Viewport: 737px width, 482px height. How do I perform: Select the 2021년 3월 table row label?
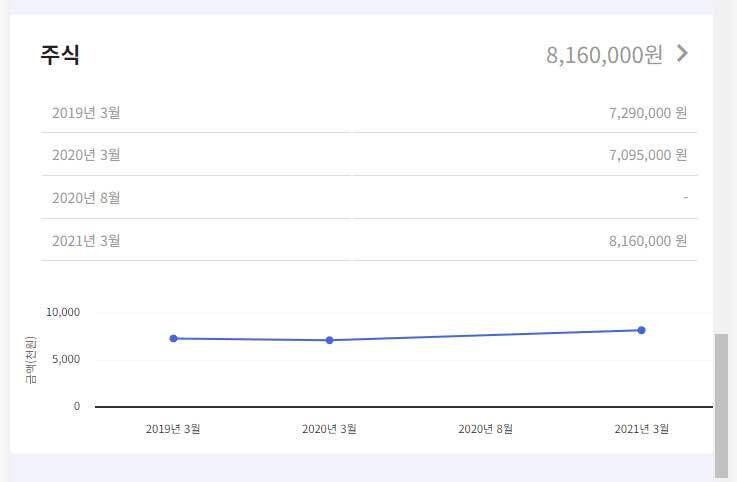tap(86, 241)
